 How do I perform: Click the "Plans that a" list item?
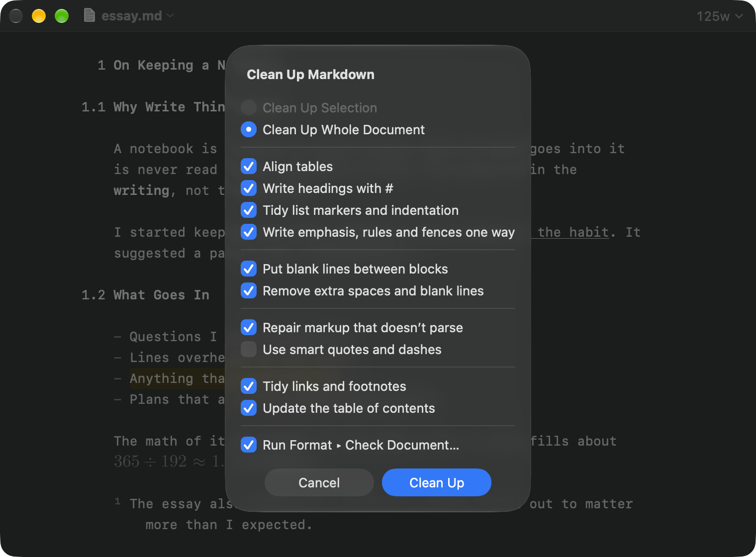177,399
